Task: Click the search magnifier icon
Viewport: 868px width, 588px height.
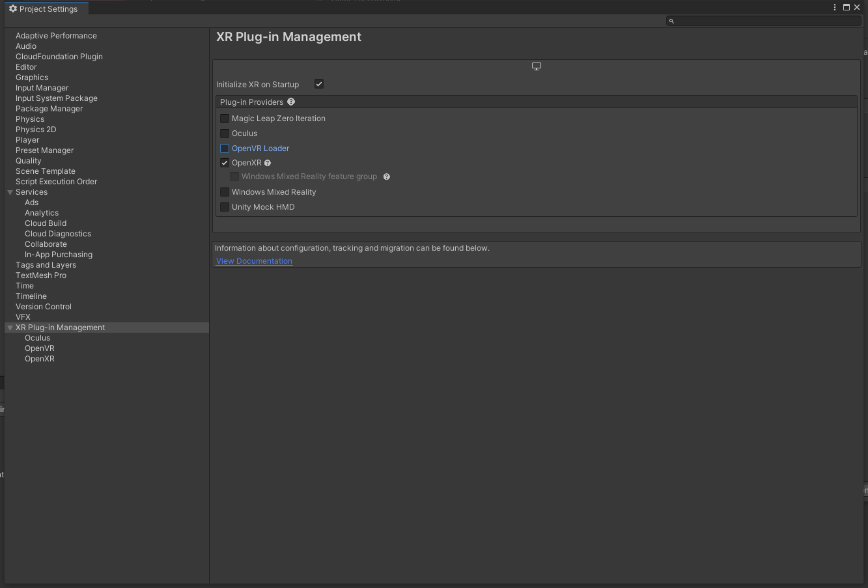Action: 671,21
